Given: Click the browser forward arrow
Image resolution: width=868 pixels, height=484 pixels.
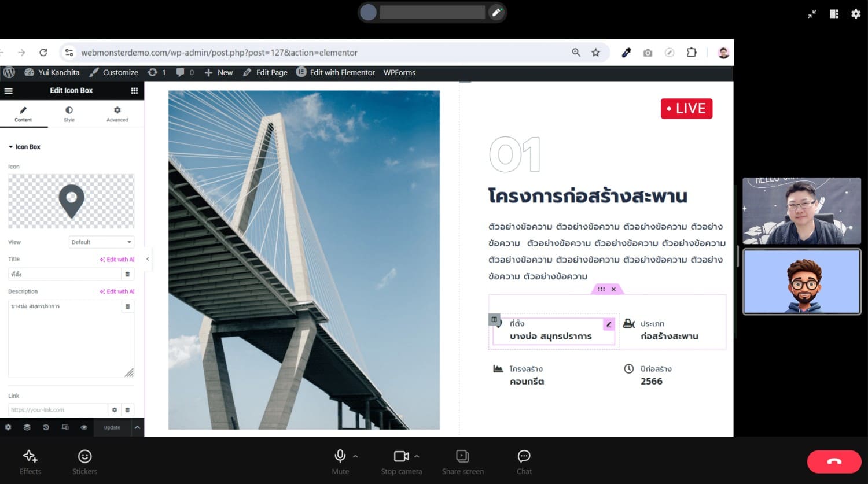Looking at the screenshot, I should coord(21,53).
